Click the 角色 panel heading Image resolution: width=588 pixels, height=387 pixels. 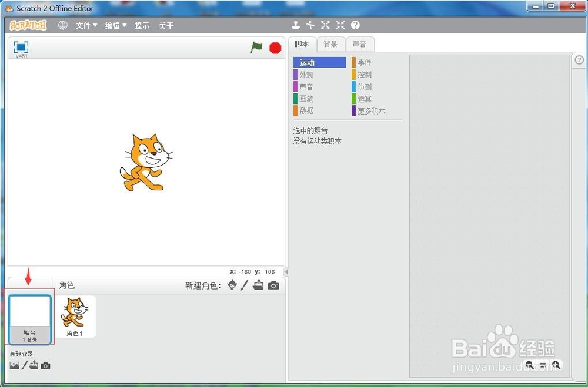pos(67,285)
